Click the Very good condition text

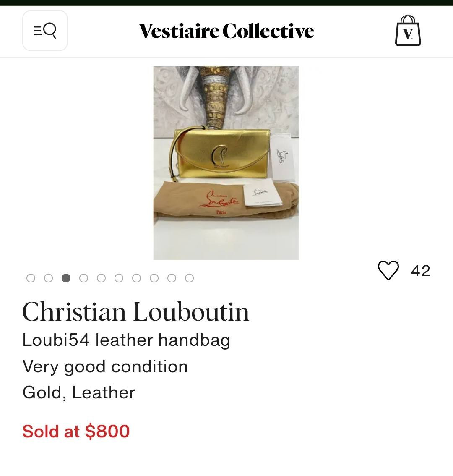(x=105, y=366)
